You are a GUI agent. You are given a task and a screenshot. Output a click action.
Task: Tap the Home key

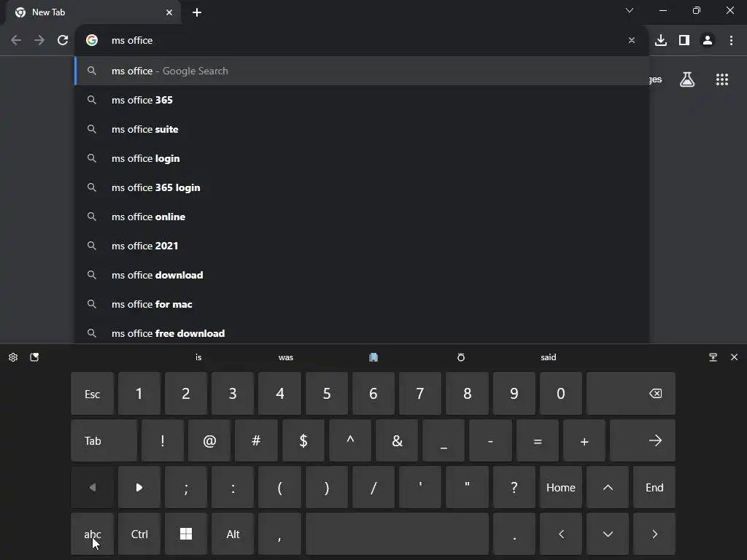click(561, 487)
